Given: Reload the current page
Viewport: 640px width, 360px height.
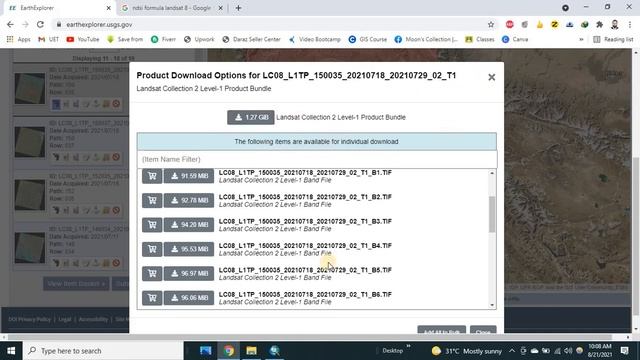Looking at the screenshot, I should pyautogui.click(x=40, y=24).
